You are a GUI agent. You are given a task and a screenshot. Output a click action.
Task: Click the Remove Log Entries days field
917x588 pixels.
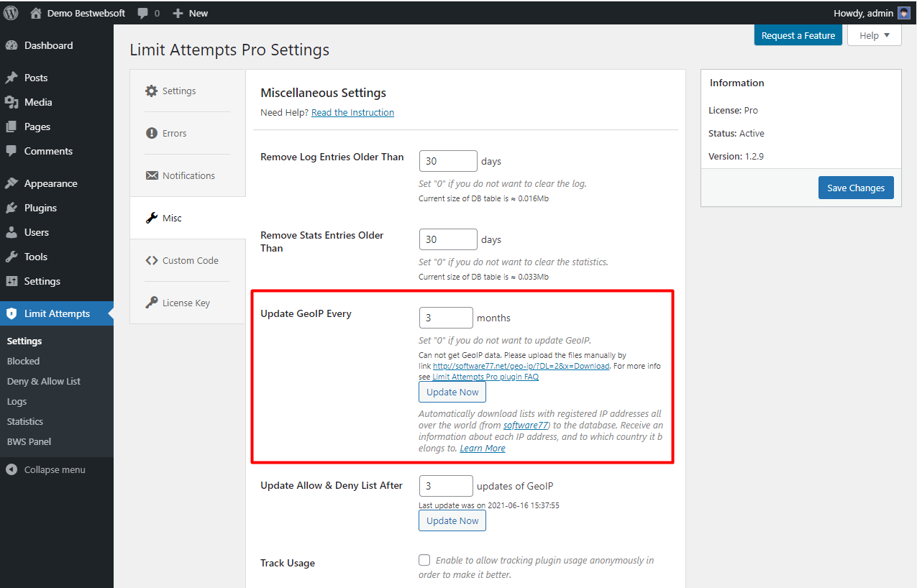(448, 161)
